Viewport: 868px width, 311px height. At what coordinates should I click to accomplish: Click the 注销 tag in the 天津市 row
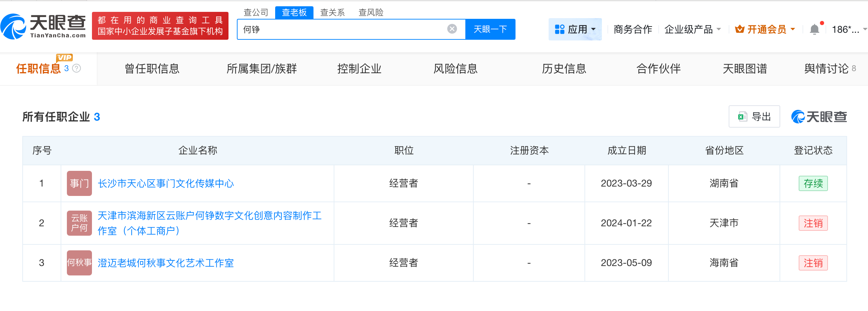point(813,223)
